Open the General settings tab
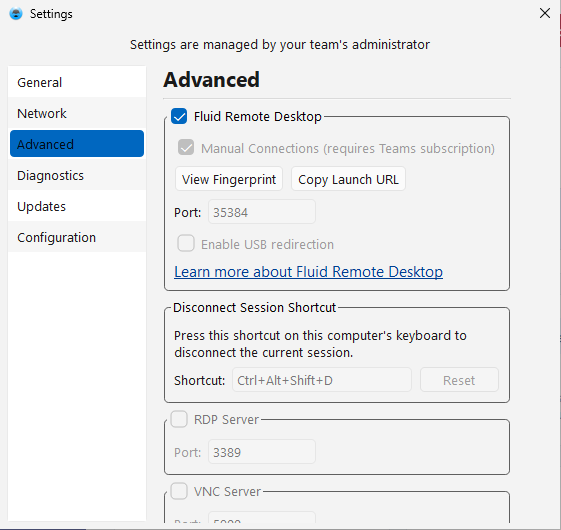The image size is (561, 530). tap(77, 82)
